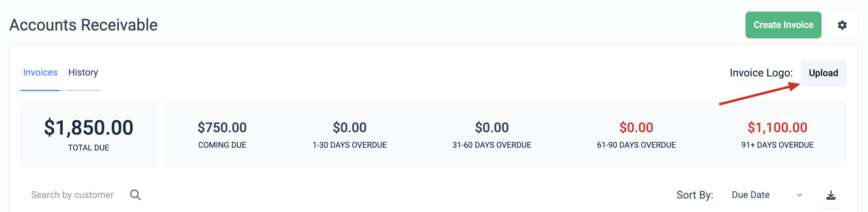Click the Create Invoice button

(x=783, y=25)
